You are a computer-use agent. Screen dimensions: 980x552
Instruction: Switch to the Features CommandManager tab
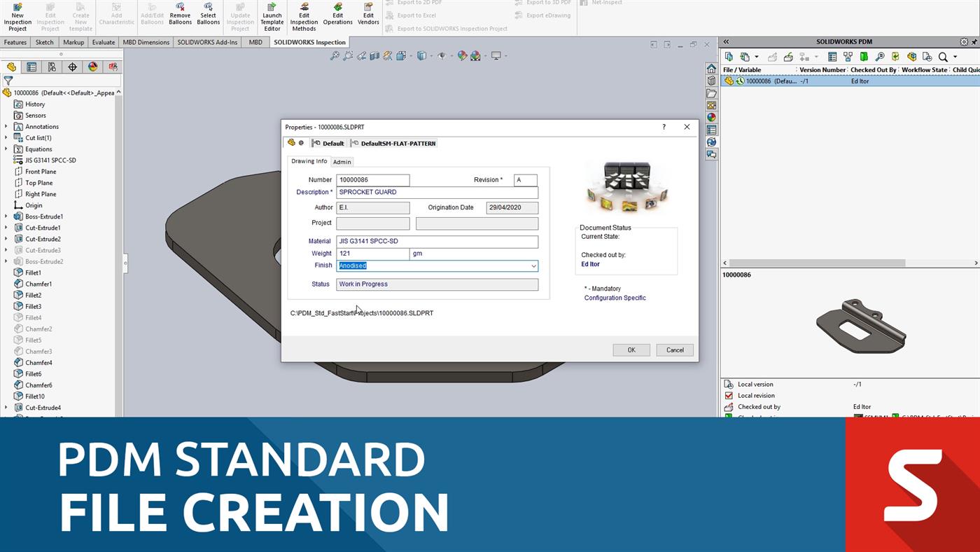(15, 42)
